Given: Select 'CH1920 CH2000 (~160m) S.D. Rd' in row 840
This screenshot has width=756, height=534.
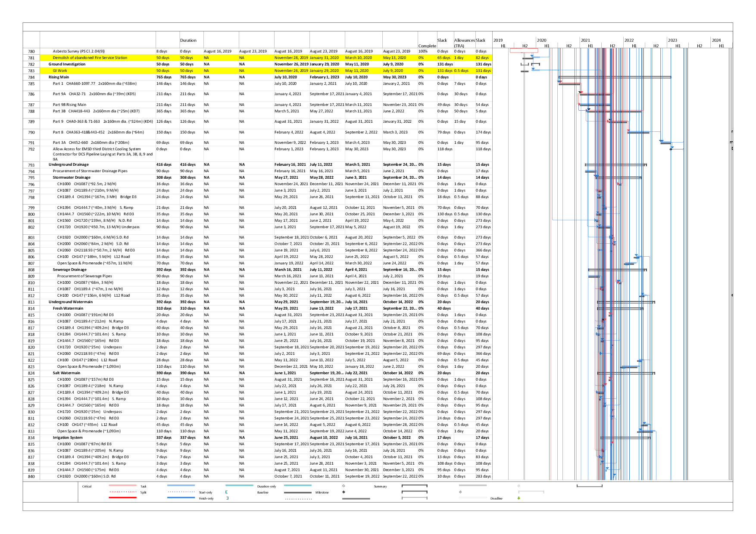Looking at the screenshot, I should click(x=86, y=476).
